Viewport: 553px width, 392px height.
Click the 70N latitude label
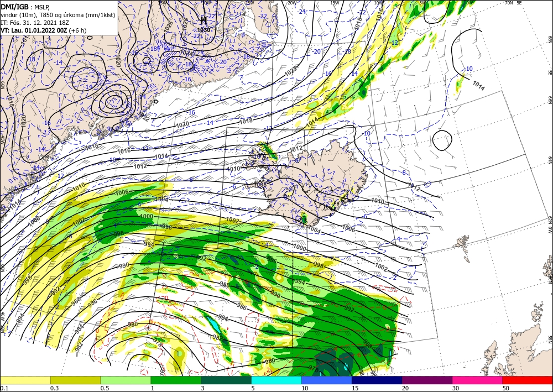(x=509, y=2)
